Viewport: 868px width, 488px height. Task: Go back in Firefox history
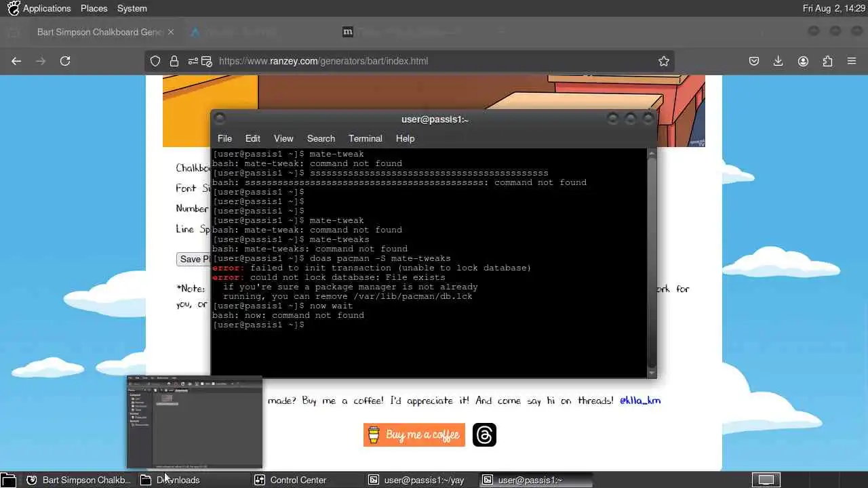click(x=16, y=61)
